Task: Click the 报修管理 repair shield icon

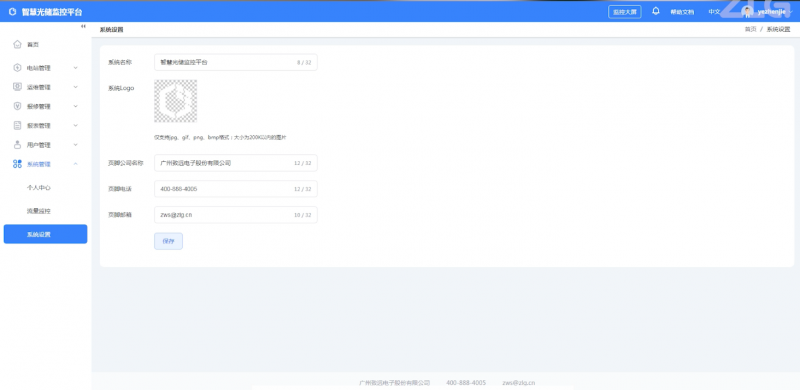Action: click(17, 106)
